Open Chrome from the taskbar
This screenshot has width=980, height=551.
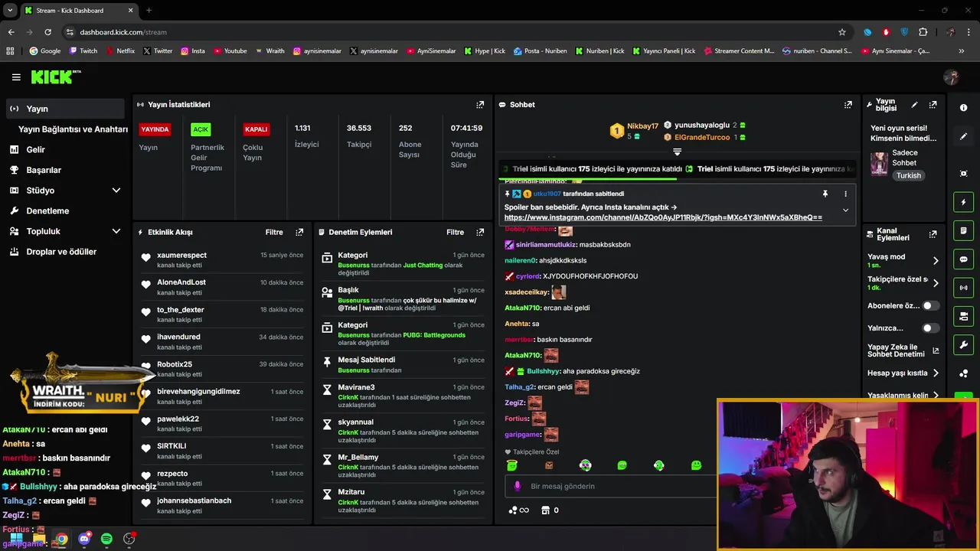(61, 539)
